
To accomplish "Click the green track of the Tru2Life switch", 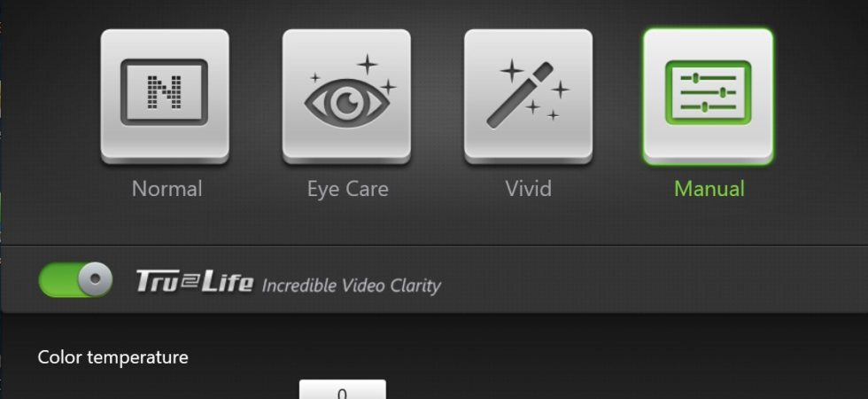I will click(x=58, y=280).
